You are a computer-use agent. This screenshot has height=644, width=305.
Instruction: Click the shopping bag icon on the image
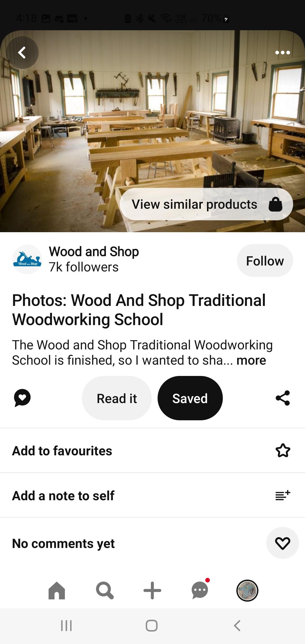(275, 204)
